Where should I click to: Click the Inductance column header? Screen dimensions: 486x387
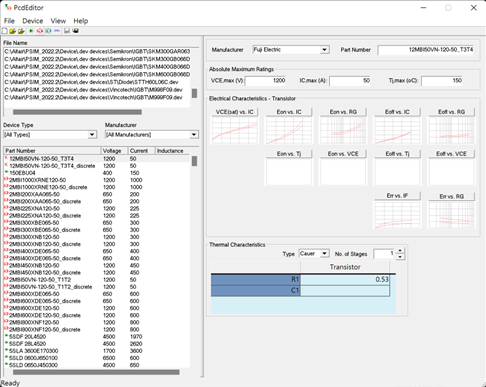click(173, 151)
